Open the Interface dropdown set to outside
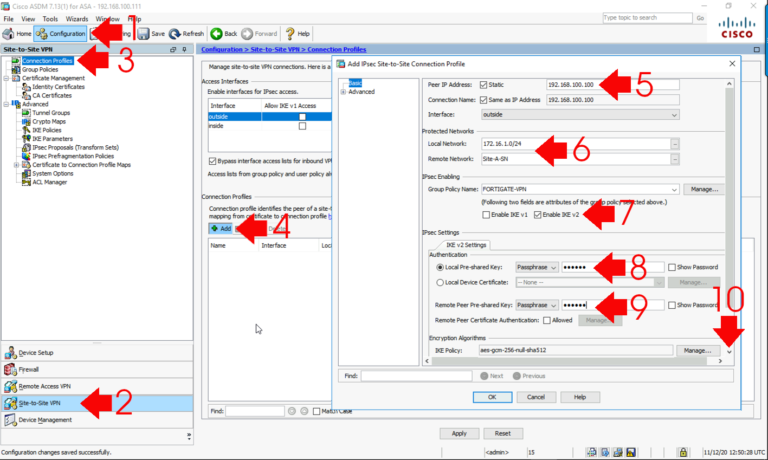768x460 pixels. click(580, 115)
